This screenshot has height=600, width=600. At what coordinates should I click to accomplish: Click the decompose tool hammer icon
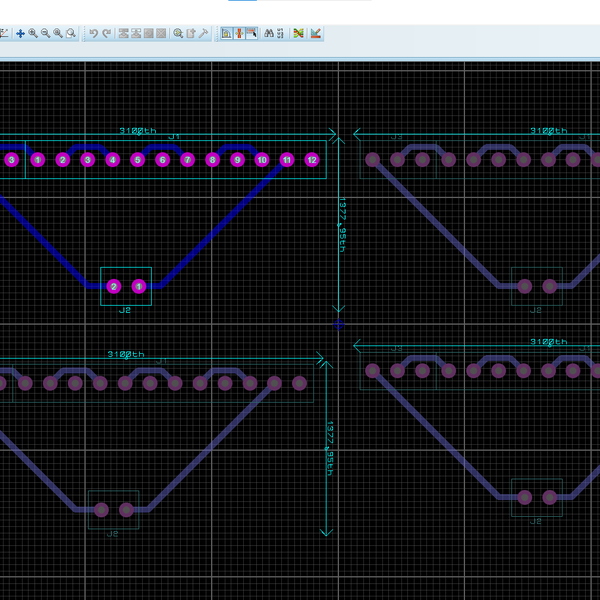click(203, 33)
